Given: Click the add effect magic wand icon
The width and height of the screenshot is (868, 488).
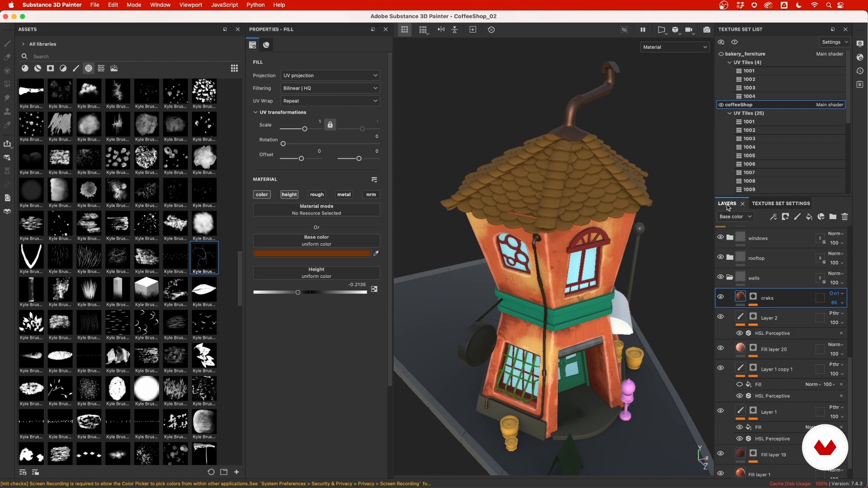Looking at the screenshot, I should pyautogui.click(x=774, y=217).
